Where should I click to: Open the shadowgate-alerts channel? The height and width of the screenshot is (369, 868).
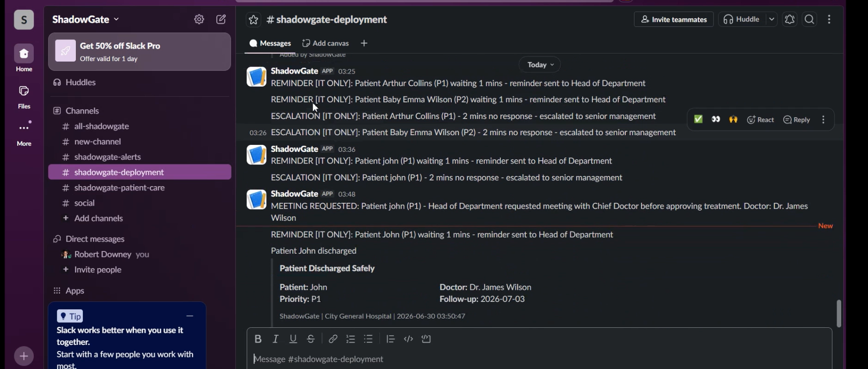(140, 157)
